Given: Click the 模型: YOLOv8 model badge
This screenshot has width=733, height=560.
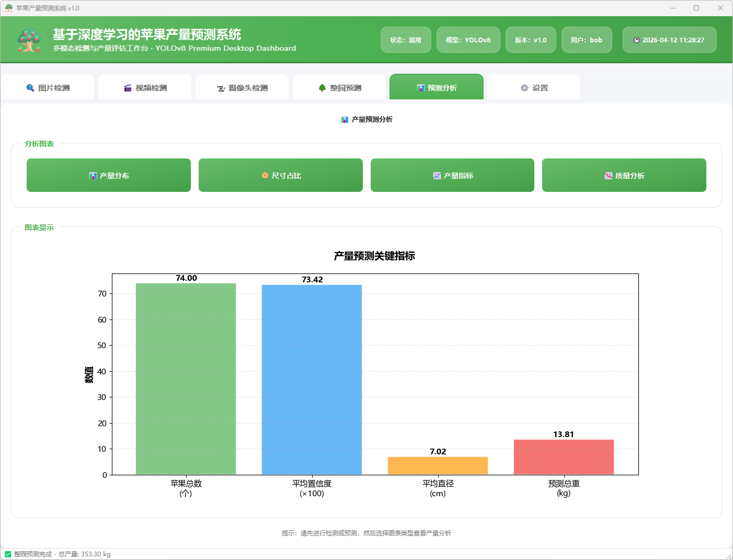Looking at the screenshot, I should pos(468,40).
